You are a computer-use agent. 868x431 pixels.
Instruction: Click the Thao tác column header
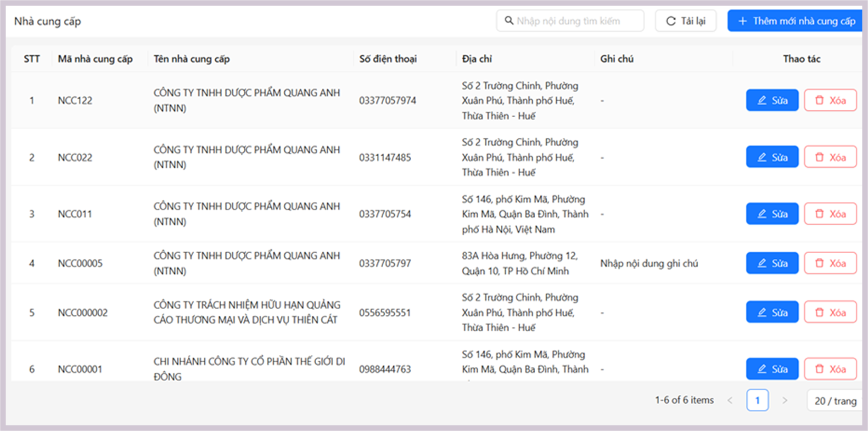pyautogui.click(x=801, y=59)
